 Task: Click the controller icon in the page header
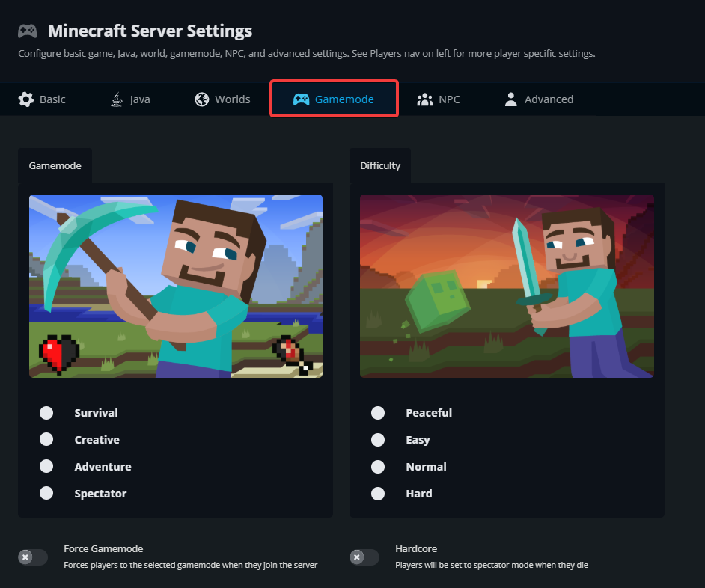27,31
